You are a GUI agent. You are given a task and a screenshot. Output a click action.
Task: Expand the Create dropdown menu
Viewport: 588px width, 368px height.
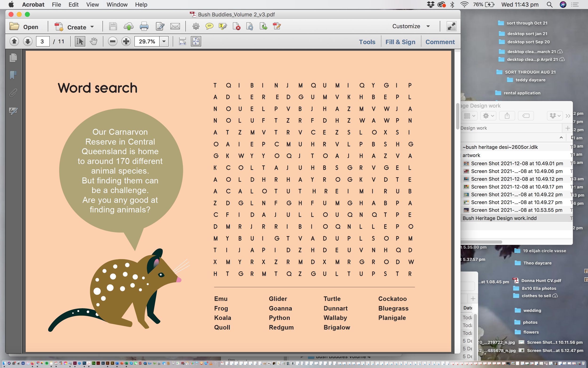[x=92, y=27]
